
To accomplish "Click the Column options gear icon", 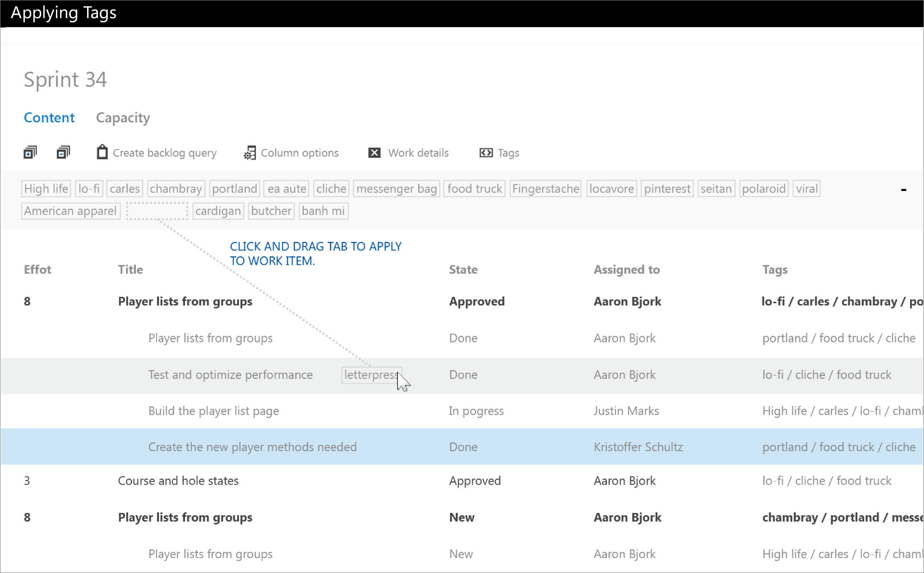I will click(x=249, y=153).
